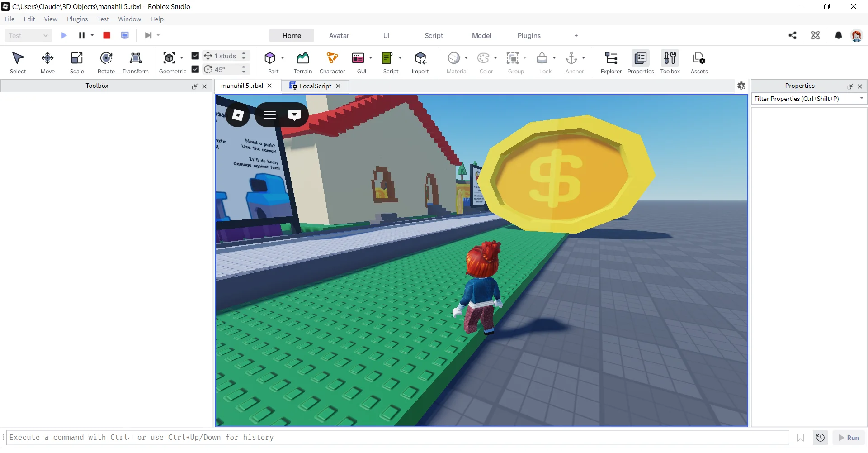Open the Window menu
868x453 pixels.
(x=129, y=19)
